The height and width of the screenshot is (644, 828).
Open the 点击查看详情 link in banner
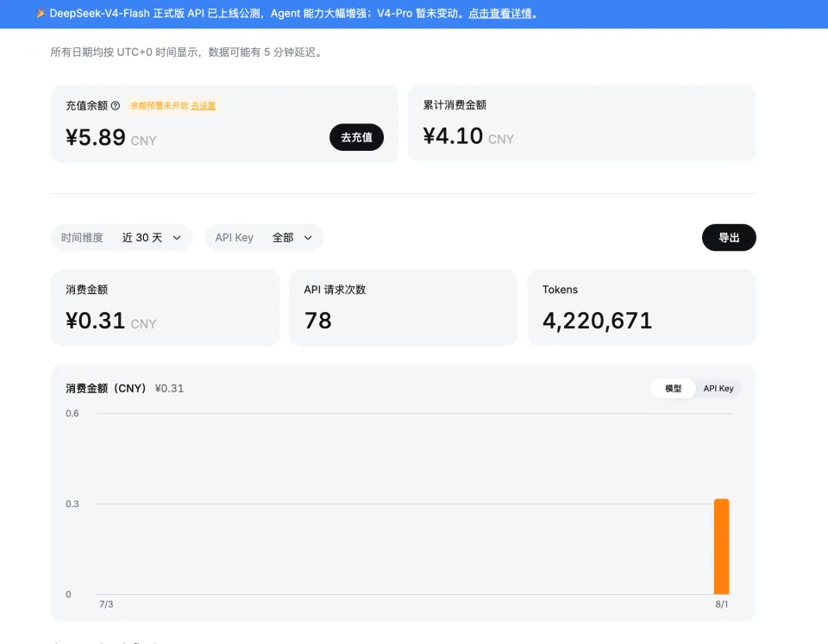(499, 14)
